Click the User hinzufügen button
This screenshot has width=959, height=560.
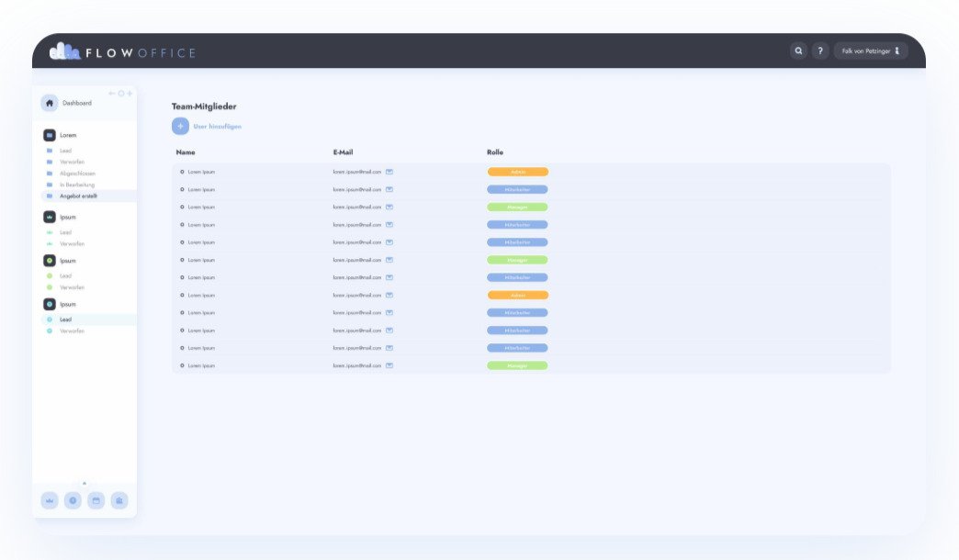coord(207,127)
